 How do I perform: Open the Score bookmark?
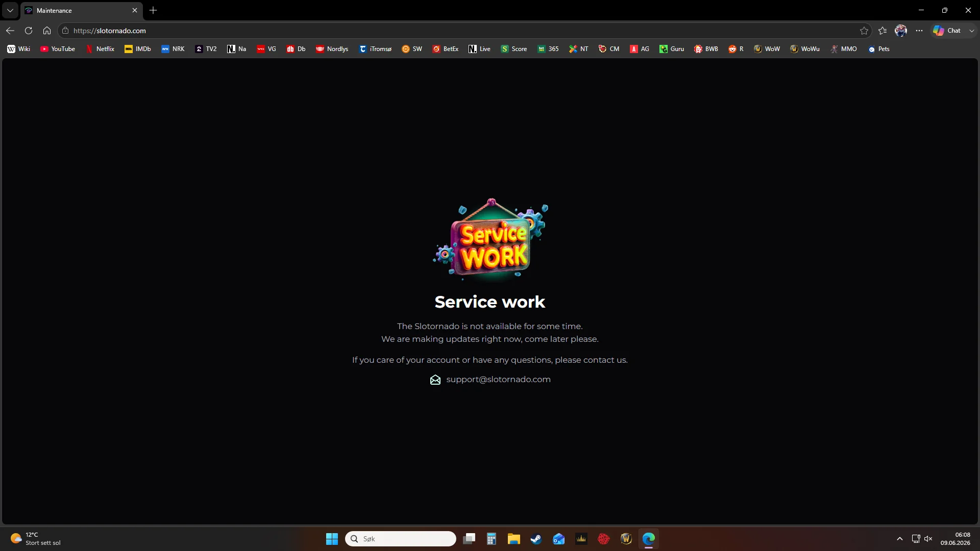[514, 49]
